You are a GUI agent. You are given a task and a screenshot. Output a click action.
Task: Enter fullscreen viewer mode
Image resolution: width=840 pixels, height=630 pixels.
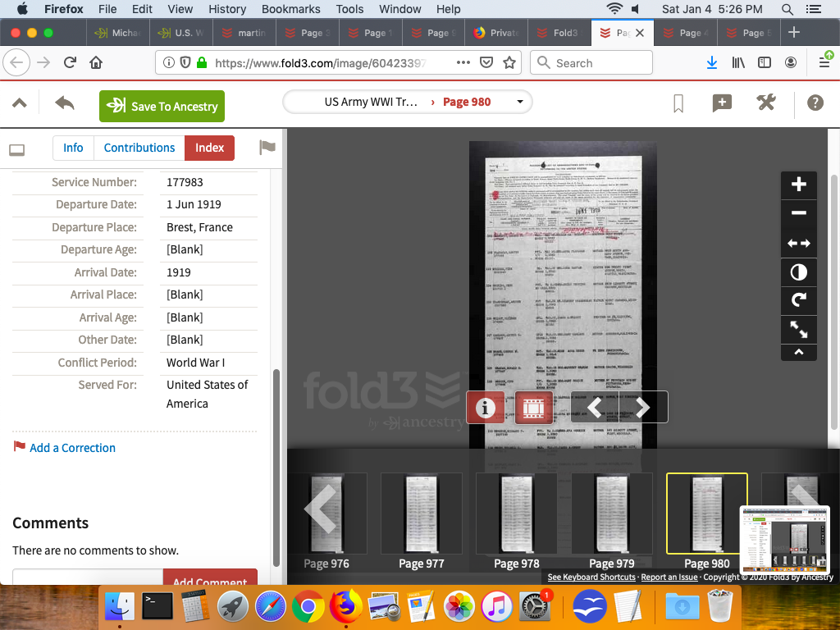(798, 330)
